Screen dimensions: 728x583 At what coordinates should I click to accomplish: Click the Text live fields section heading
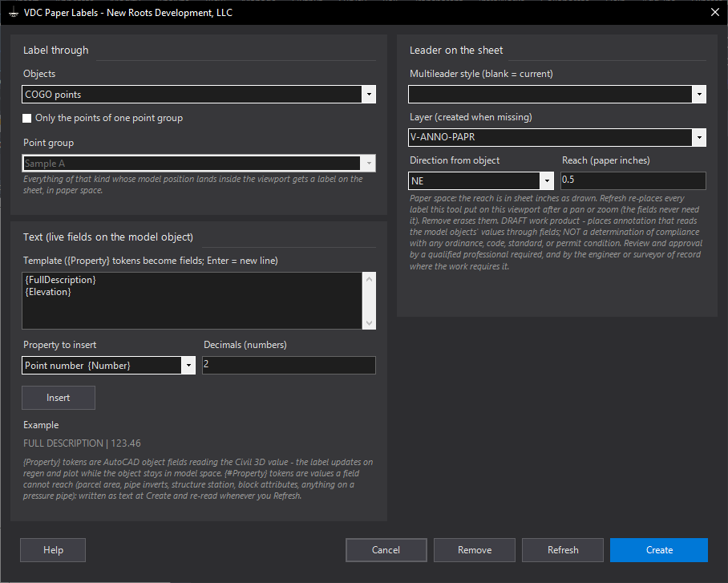108,237
